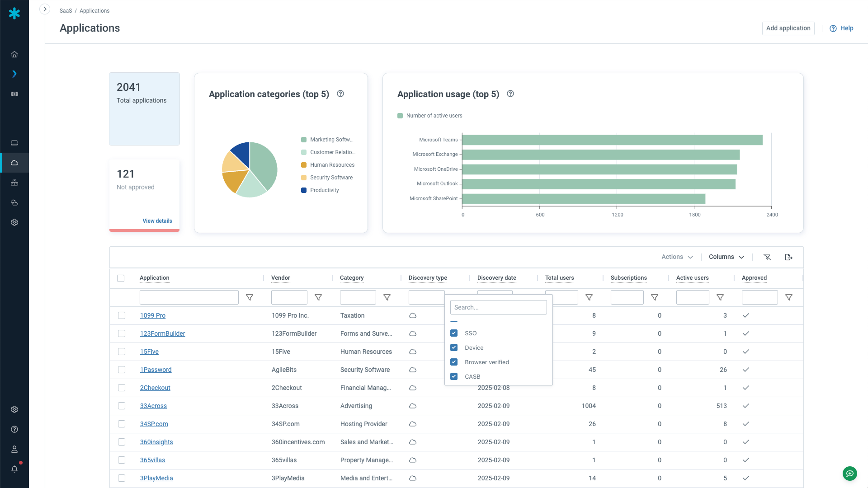Expand the Columns dropdown

pyautogui.click(x=726, y=257)
